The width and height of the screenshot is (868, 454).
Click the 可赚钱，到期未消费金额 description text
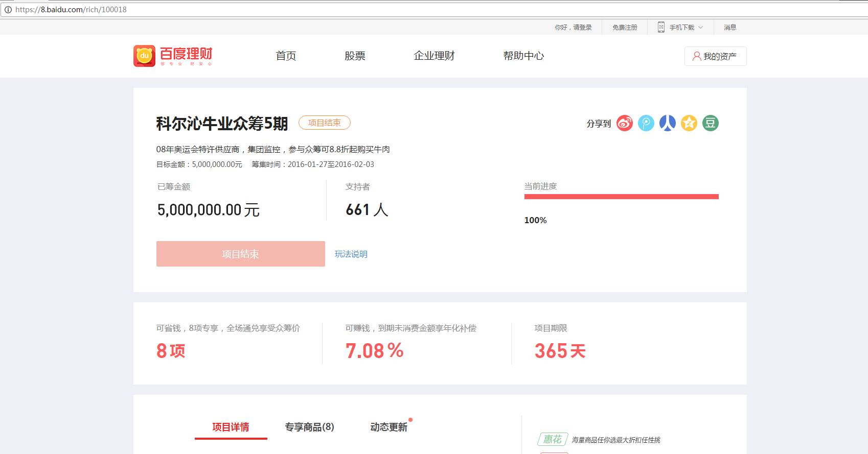coord(411,328)
